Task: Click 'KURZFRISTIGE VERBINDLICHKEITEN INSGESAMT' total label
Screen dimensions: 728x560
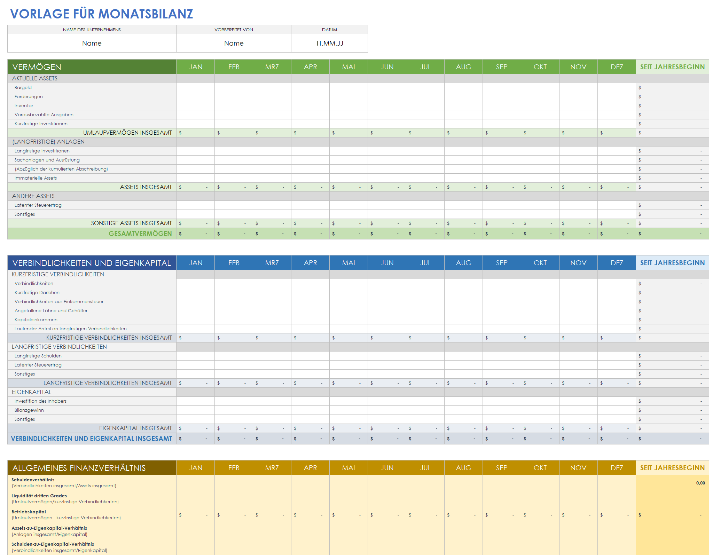Action: tap(109, 338)
